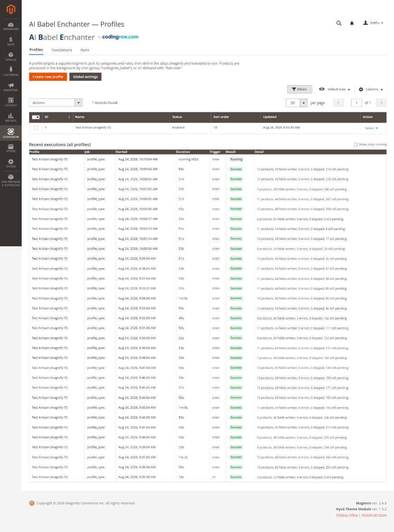The height and width of the screenshot is (532, 394).
Task: Open the Sales sidebar icon
Action: tap(11, 41)
